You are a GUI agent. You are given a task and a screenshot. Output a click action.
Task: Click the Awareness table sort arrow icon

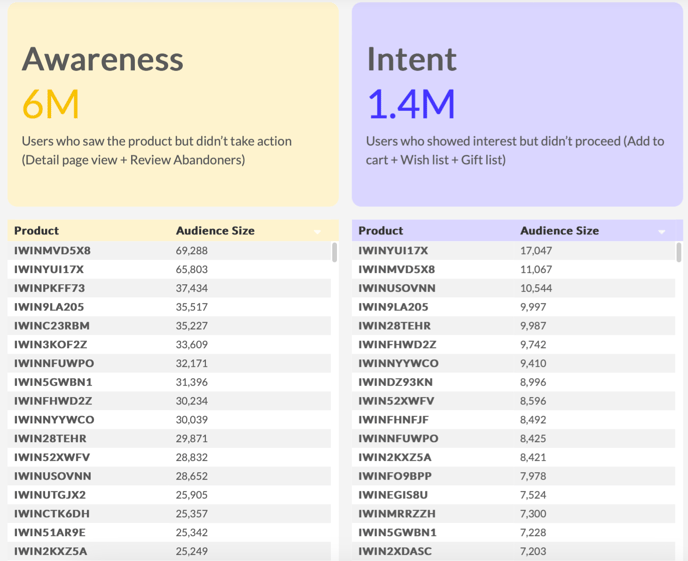(317, 232)
